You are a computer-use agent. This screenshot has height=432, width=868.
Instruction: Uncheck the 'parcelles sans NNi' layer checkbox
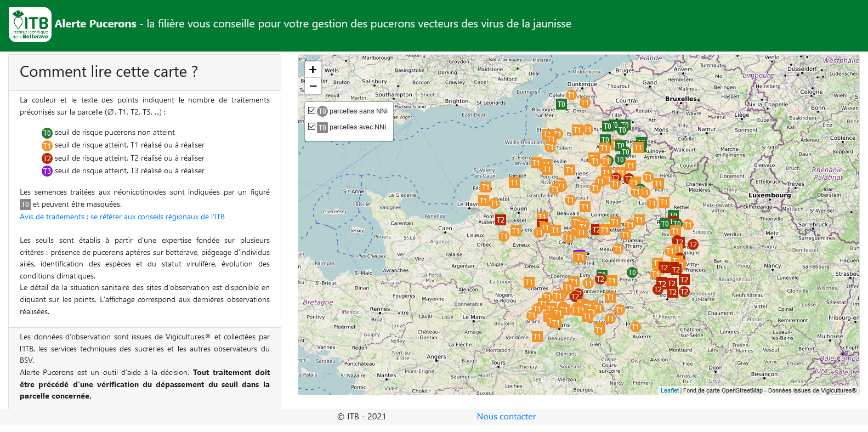click(x=311, y=111)
